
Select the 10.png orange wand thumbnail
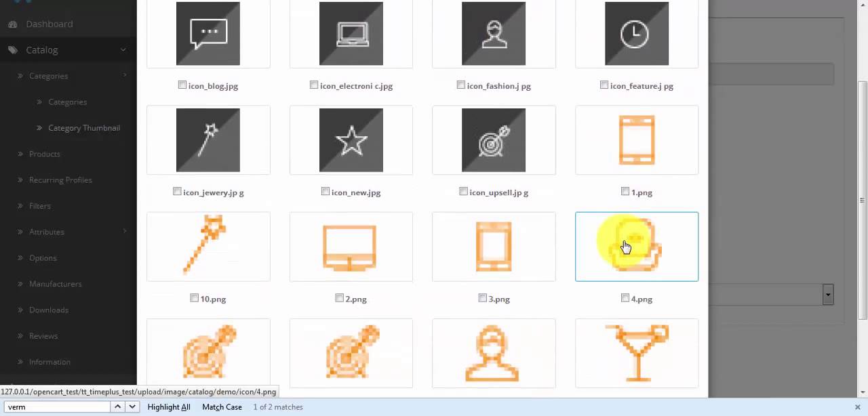(208, 247)
